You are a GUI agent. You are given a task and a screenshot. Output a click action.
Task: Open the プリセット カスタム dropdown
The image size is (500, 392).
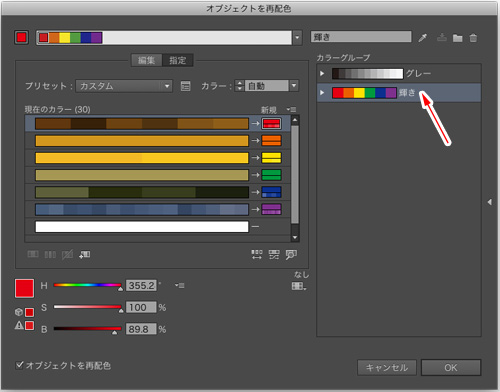pyautogui.click(x=124, y=86)
